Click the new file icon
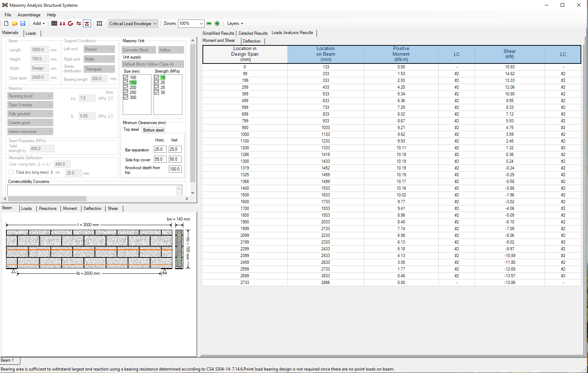This screenshot has height=373, width=588. [x=6, y=23]
